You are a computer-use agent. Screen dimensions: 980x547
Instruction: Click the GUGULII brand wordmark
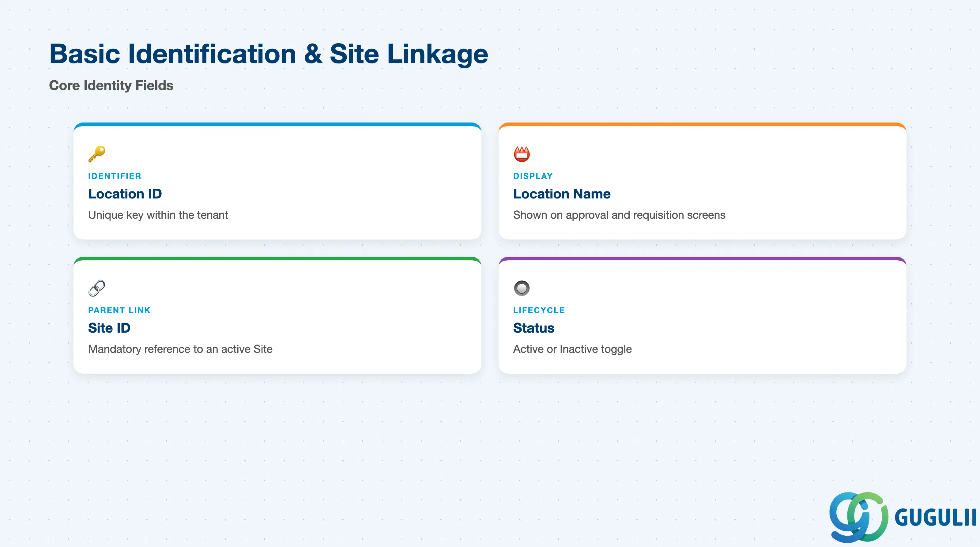click(x=935, y=518)
